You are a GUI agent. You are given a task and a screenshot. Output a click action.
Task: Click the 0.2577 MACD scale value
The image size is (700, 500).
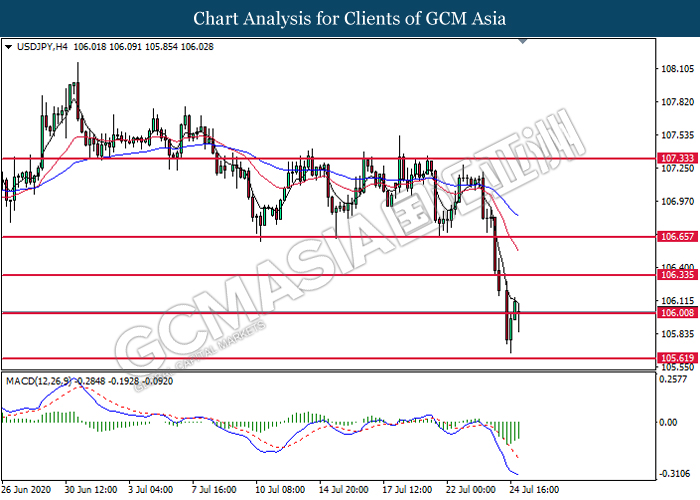[673, 379]
